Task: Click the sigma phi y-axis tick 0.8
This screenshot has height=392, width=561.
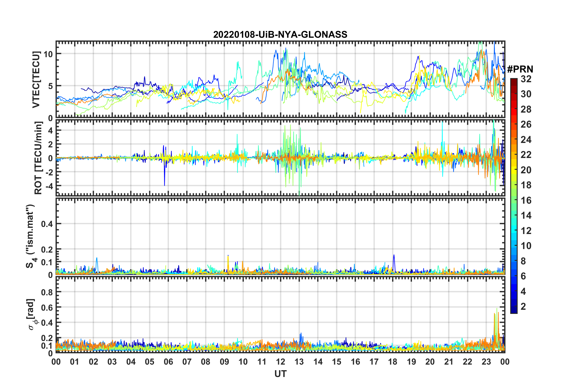Action: (x=47, y=292)
